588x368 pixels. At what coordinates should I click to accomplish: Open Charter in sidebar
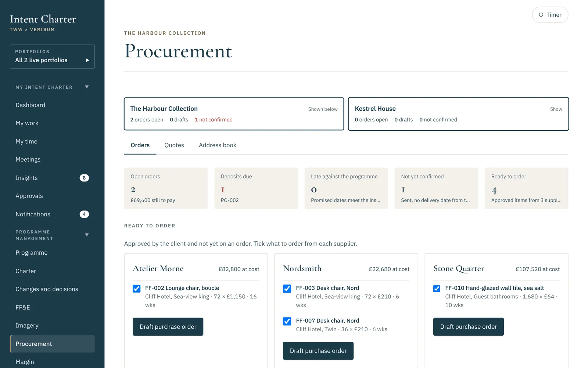tap(52, 271)
